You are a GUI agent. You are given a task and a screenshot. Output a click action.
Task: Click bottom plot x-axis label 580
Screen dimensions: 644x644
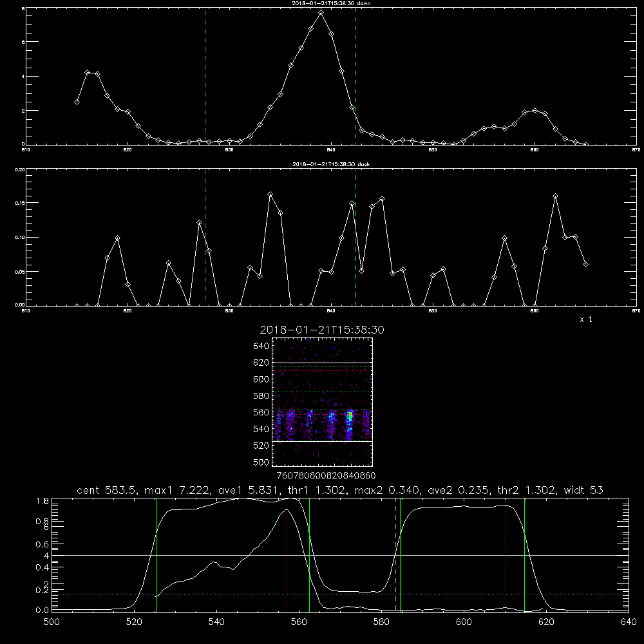381,622
